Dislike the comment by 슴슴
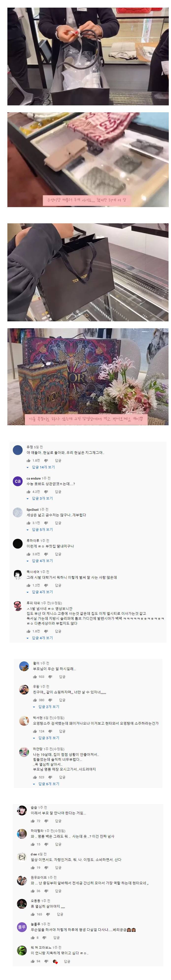Viewport: 171px width, 980px height. point(46,821)
